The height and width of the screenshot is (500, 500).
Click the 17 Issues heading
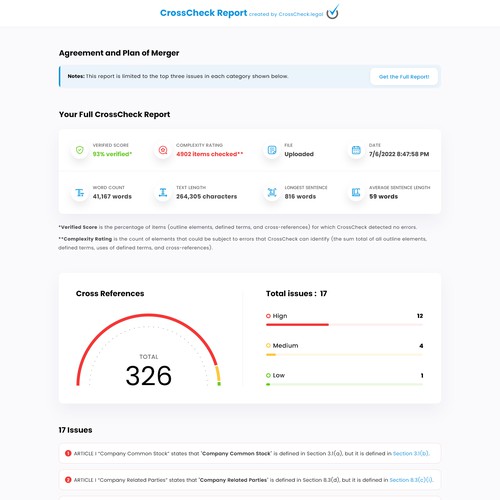(x=75, y=430)
